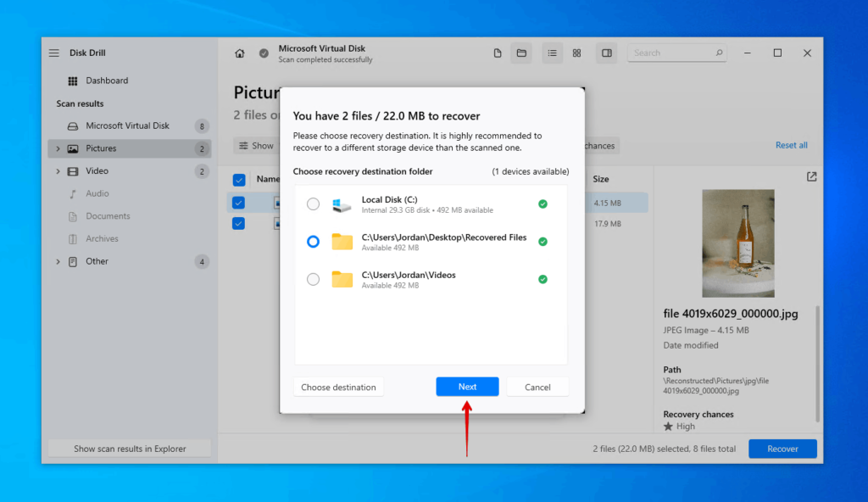Viewport: 868px width, 502px height.
Task: Select the Local Disk (C:) destination
Action: click(x=314, y=204)
